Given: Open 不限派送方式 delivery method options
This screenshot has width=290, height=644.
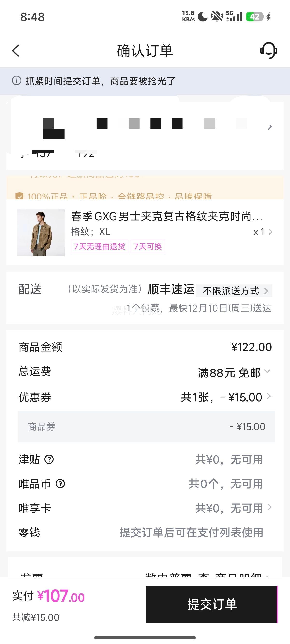Looking at the screenshot, I should pyautogui.click(x=234, y=291).
